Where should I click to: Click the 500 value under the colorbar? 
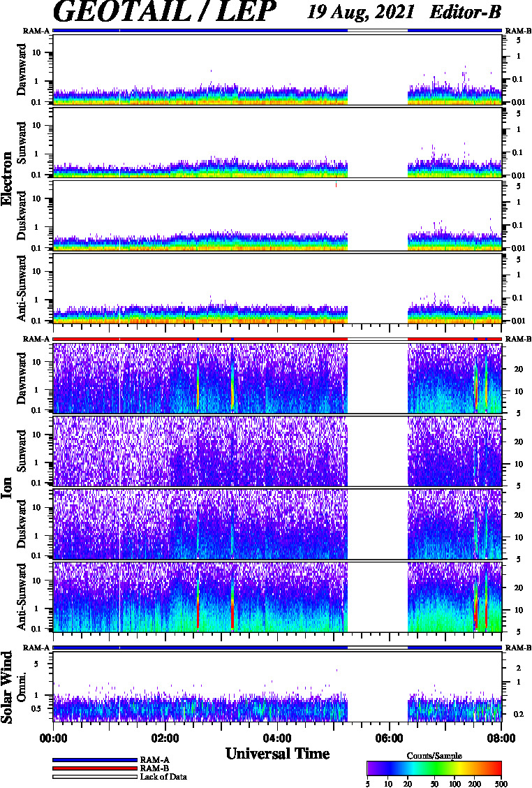coord(501,784)
